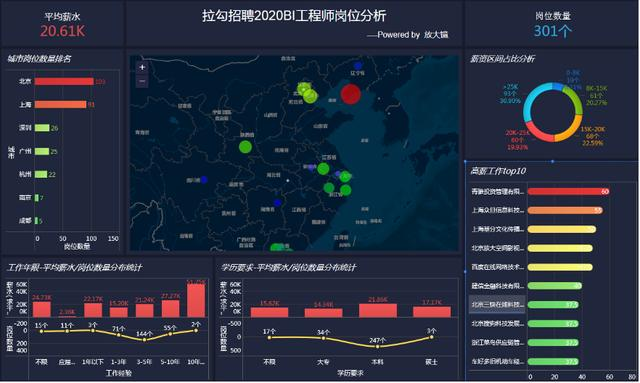Image resolution: width=640 pixels, height=383 pixels.
Task: Select the orange 15K-20K donut segment
Action: click(x=571, y=130)
